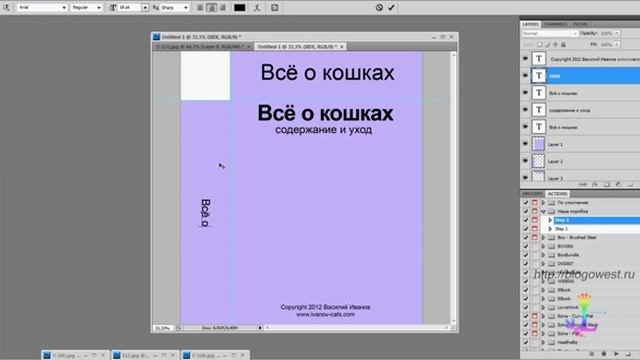Toggle dialog icon for Box - Brushed Steel
640x360 pixels.
[534, 237]
